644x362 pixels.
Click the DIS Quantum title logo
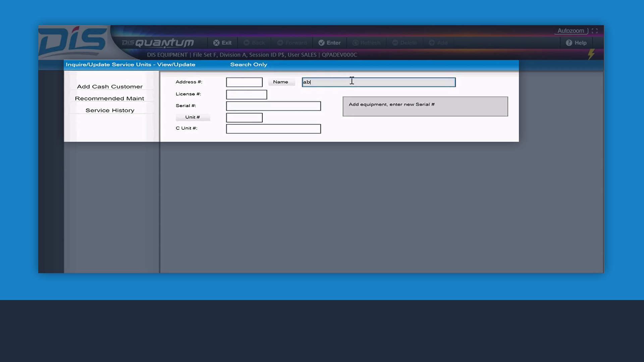pyautogui.click(x=158, y=43)
